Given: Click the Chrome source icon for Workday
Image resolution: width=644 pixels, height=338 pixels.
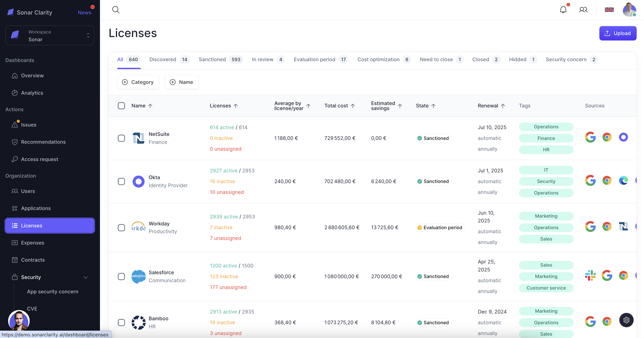Looking at the screenshot, I should pyautogui.click(x=607, y=226).
